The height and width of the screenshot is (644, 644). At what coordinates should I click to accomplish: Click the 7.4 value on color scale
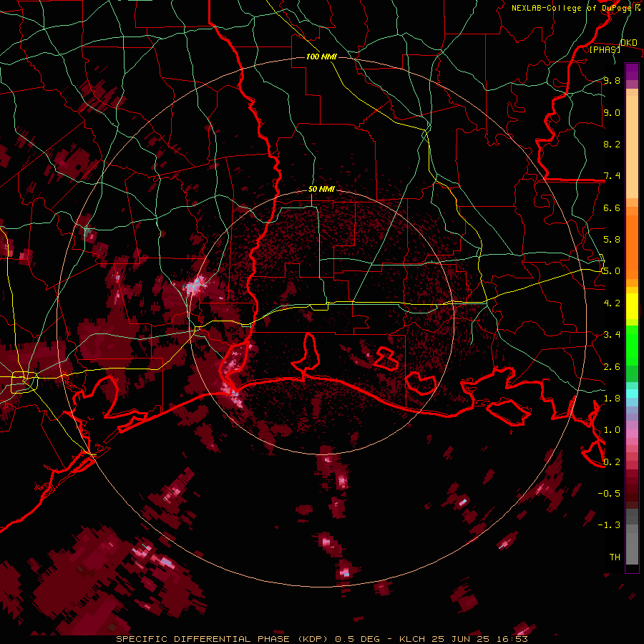pos(612,176)
